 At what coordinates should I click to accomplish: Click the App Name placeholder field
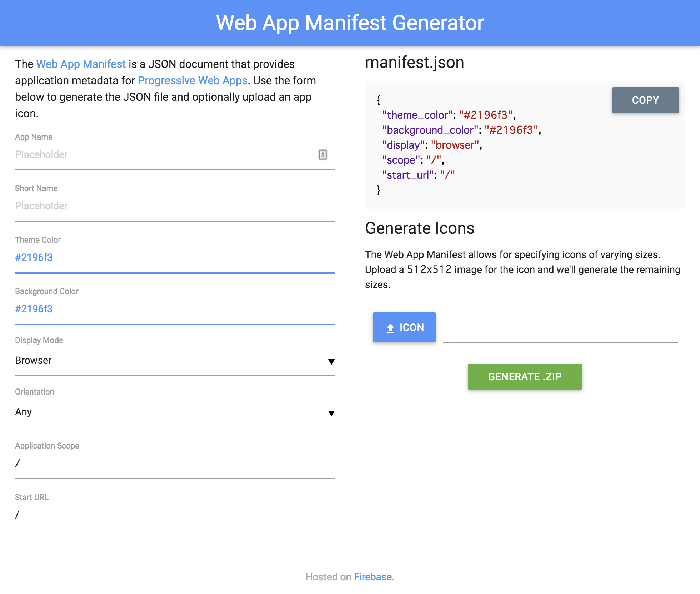(x=143, y=154)
